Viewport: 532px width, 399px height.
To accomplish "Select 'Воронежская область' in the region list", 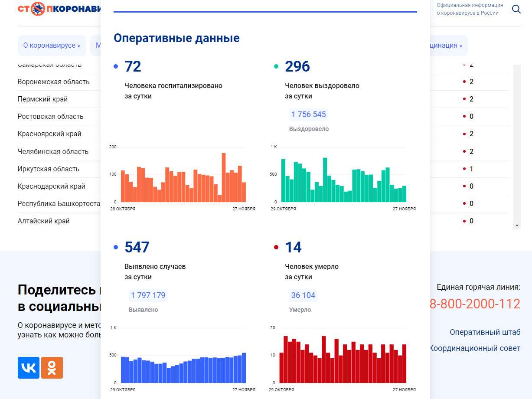I will pos(53,82).
